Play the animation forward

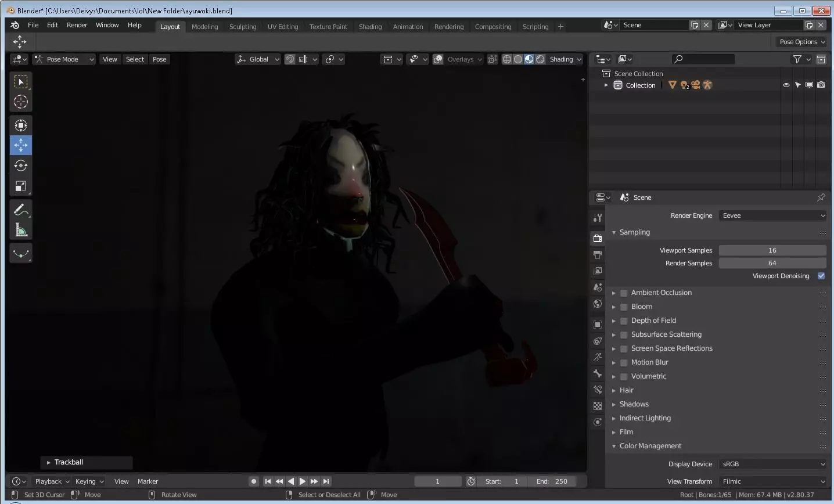[x=303, y=481]
